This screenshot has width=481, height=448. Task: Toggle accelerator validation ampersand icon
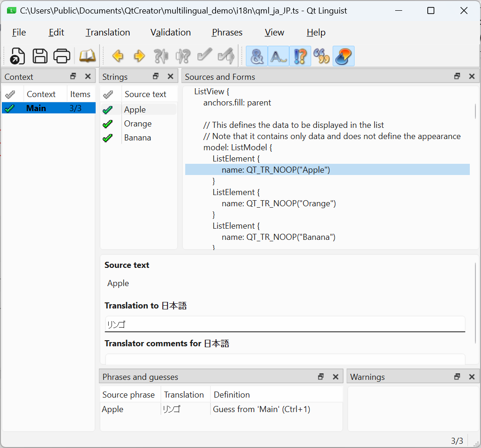pyautogui.click(x=257, y=56)
